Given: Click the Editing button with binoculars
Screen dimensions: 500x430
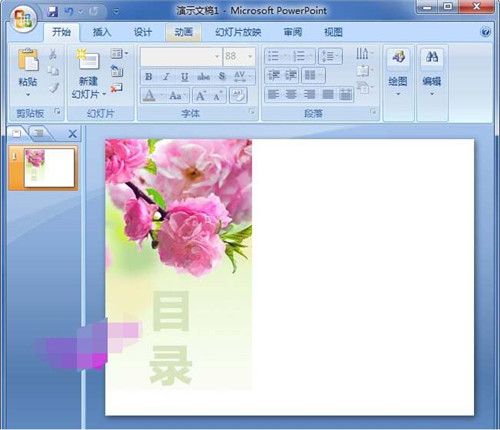Looking at the screenshot, I should click(x=432, y=71).
